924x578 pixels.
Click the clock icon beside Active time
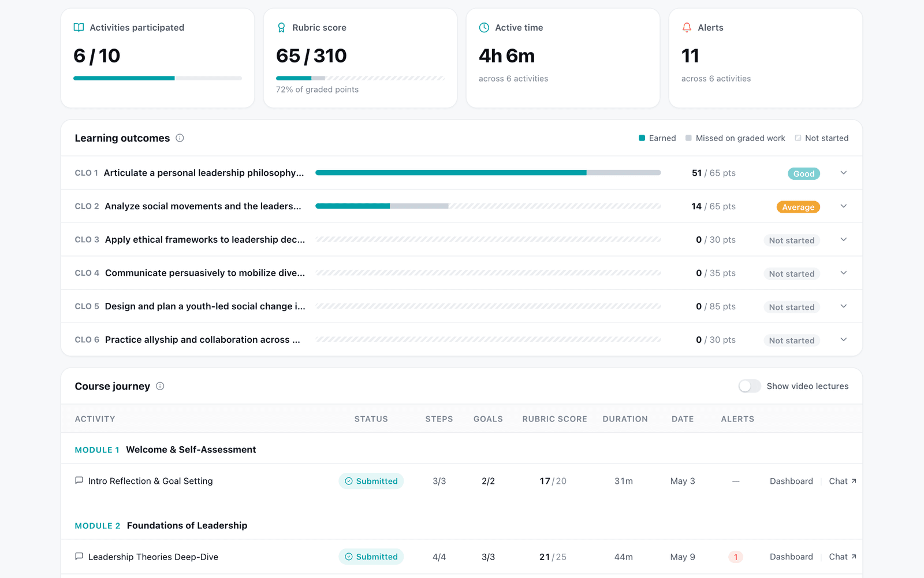(x=484, y=28)
